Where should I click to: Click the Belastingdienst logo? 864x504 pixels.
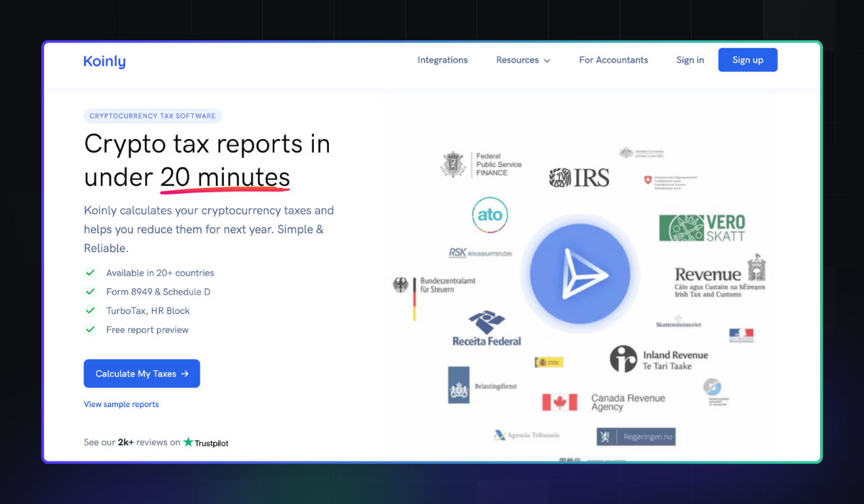482,385
